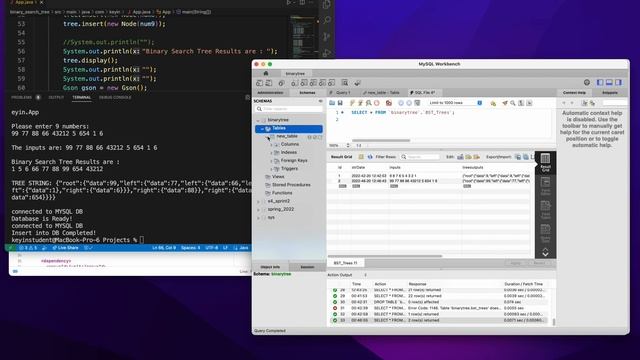Switch to the Query 1 tab

[x=343, y=93]
